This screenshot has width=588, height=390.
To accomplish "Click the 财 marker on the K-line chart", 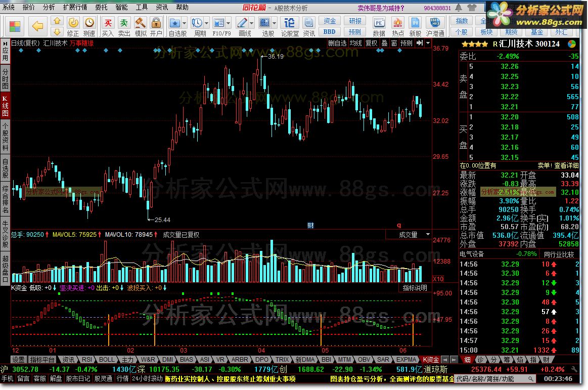I will point(310,226).
